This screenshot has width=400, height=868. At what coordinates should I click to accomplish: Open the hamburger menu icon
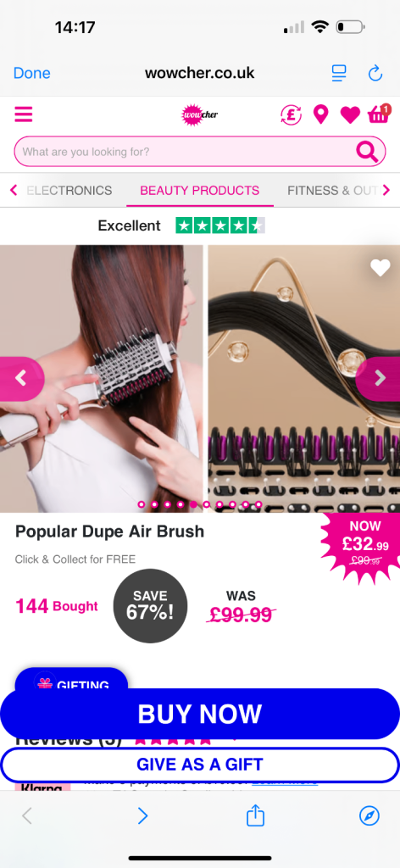pyautogui.click(x=23, y=114)
